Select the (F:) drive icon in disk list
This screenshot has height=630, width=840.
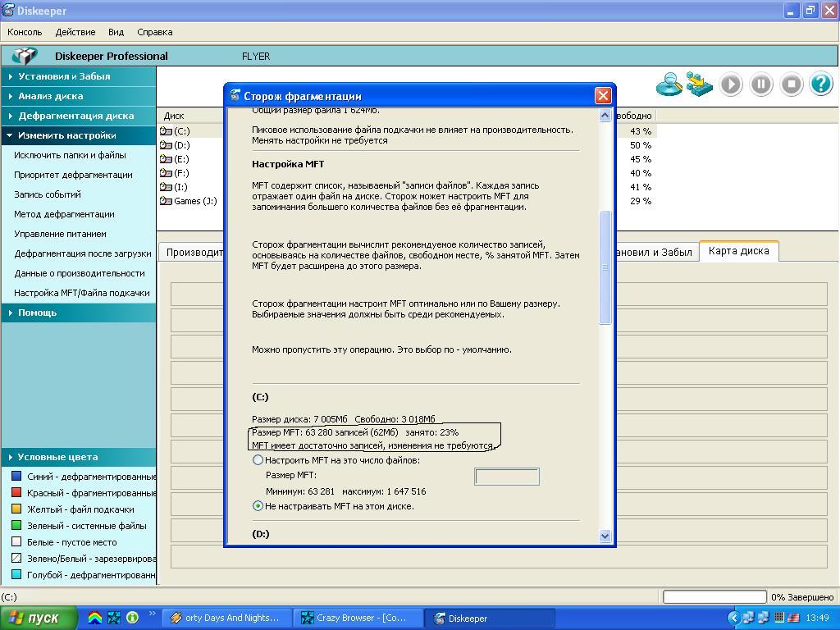click(x=166, y=173)
